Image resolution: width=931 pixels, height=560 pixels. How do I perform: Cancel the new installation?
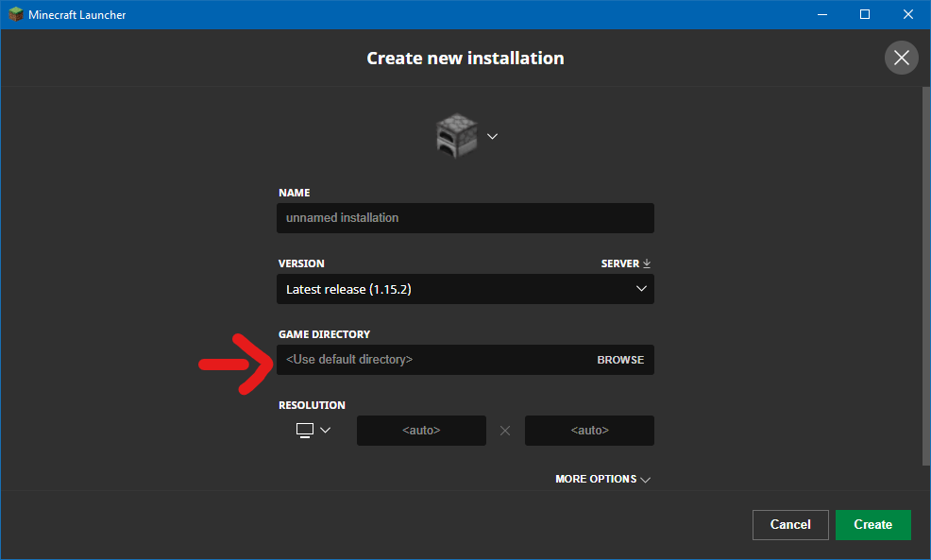point(790,525)
